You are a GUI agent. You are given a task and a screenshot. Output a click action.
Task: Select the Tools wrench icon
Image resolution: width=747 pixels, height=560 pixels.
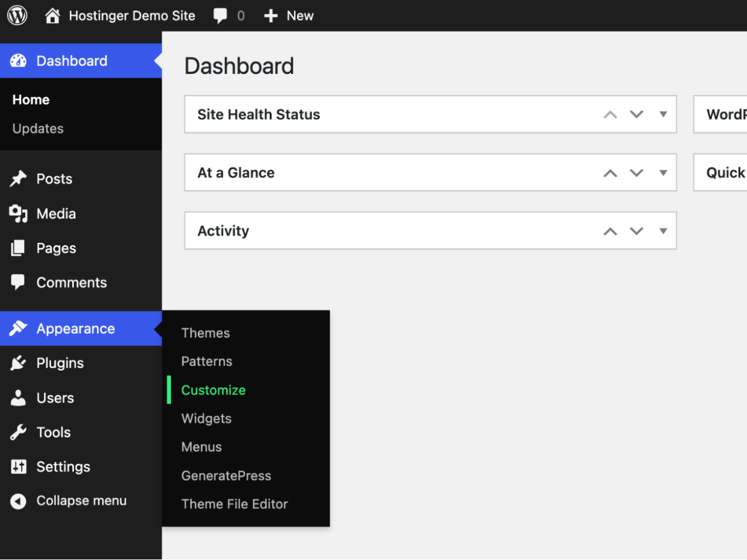coord(17,432)
